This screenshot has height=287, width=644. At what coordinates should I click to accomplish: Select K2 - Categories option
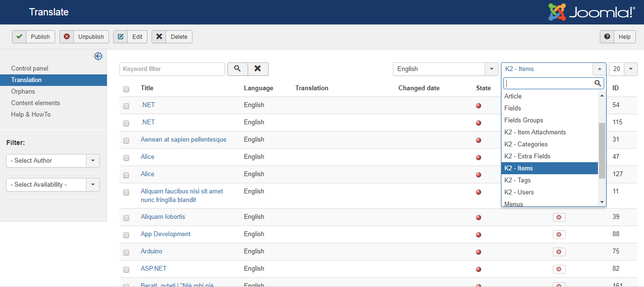pyautogui.click(x=550, y=144)
